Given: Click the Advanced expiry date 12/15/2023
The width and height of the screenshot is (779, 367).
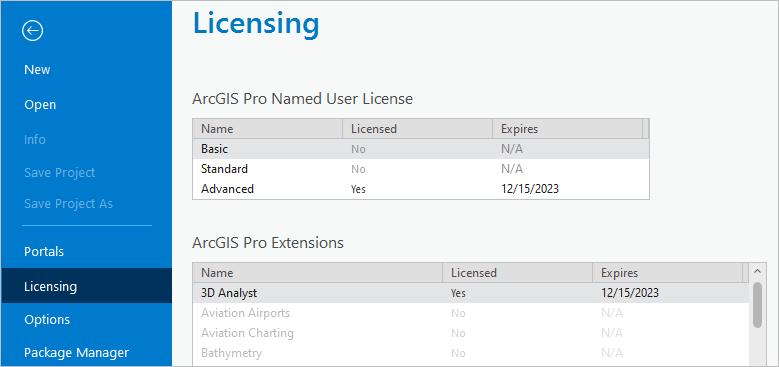Looking at the screenshot, I should click(x=530, y=189).
